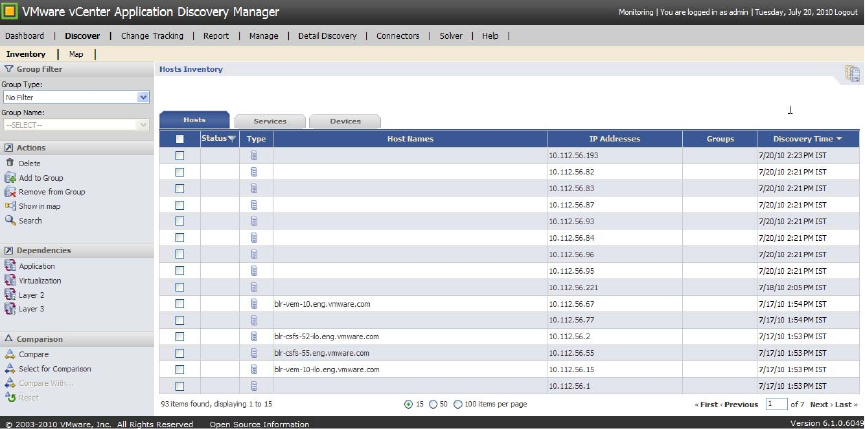Click the Monitoring link
This screenshot has width=865, height=429.
click(636, 12)
